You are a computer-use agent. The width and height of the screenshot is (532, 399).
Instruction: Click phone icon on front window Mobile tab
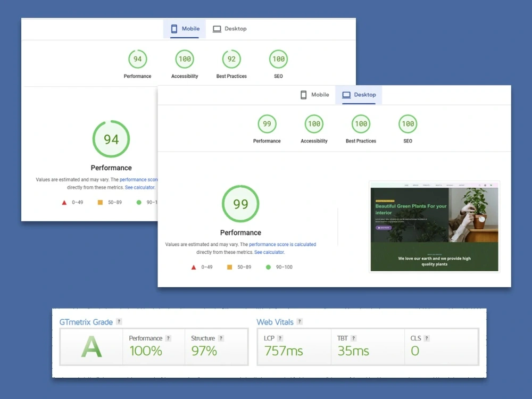coord(304,95)
